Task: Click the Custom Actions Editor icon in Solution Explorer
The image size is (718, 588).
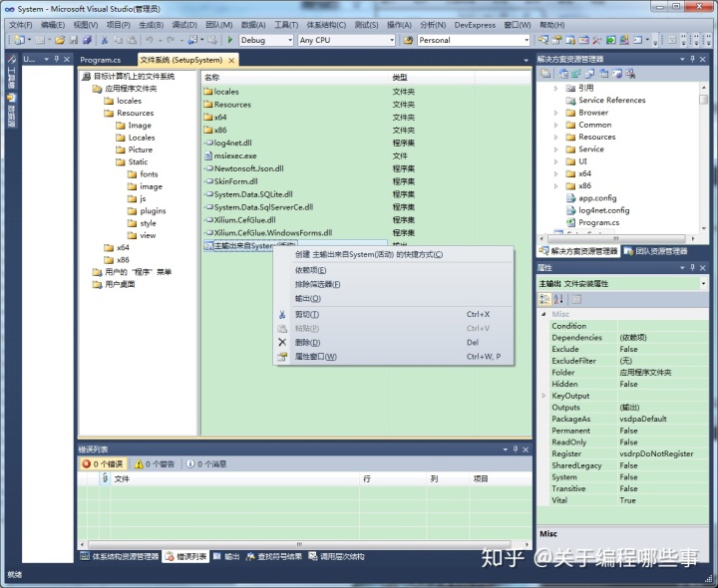Action: pyautogui.click(x=617, y=73)
